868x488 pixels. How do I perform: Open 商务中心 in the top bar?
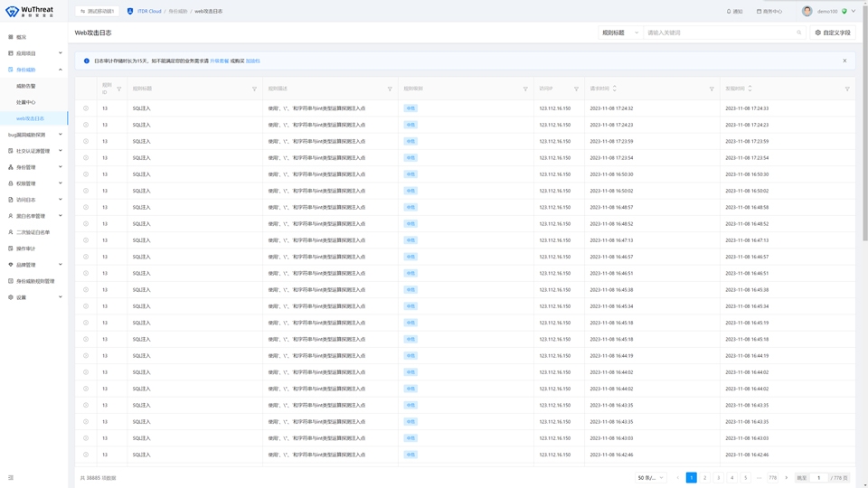[x=769, y=11]
